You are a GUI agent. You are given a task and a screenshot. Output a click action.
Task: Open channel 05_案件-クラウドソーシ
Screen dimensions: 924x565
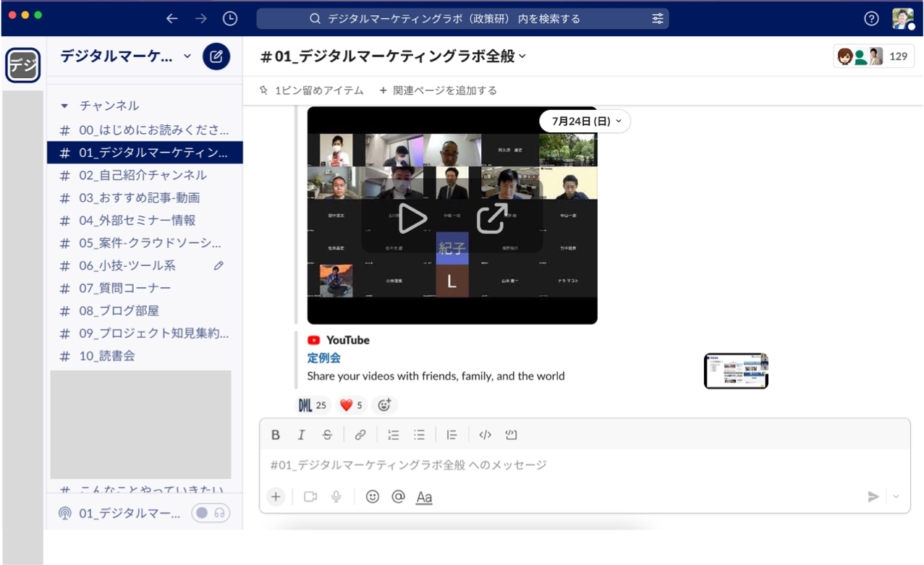[x=145, y=243]
